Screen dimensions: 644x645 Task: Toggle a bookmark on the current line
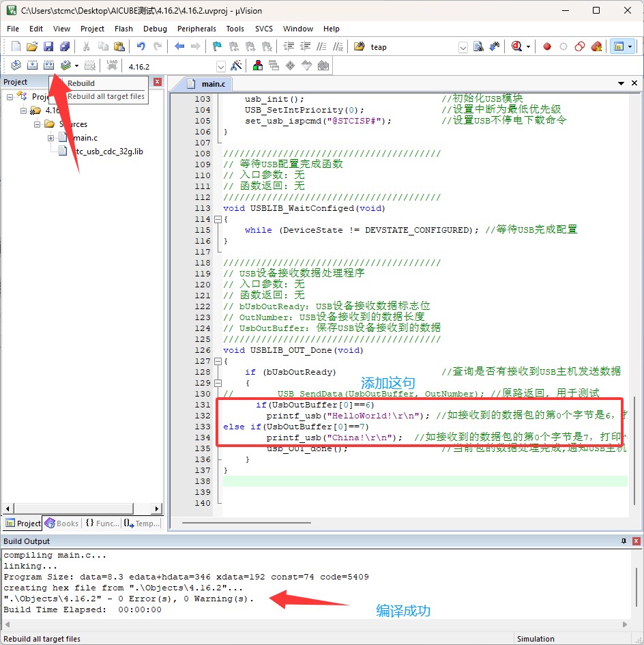217,46
